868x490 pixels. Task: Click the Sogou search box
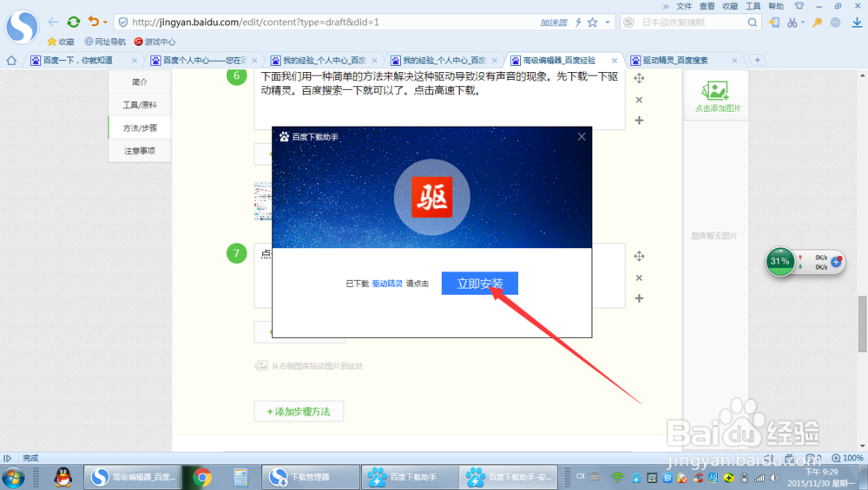pyautogui.click(x=692, y=23)
